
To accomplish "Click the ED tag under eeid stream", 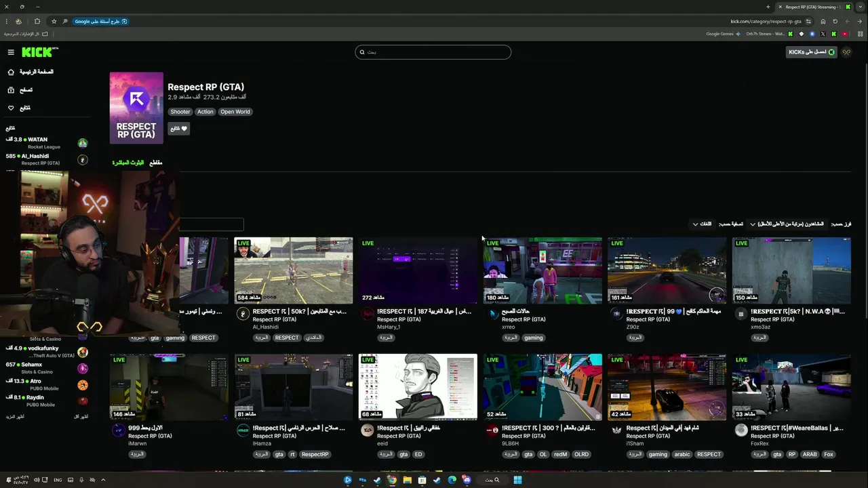I will click(418, 455).
